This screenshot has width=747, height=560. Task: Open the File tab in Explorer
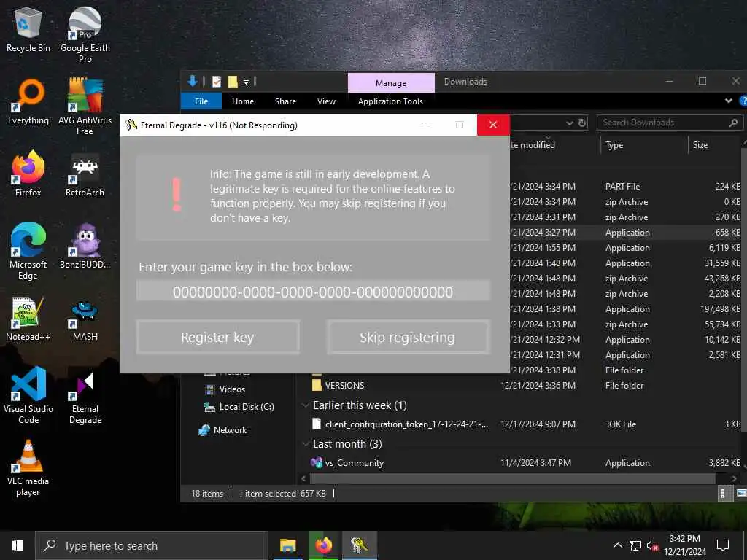[x=201, y=101]
